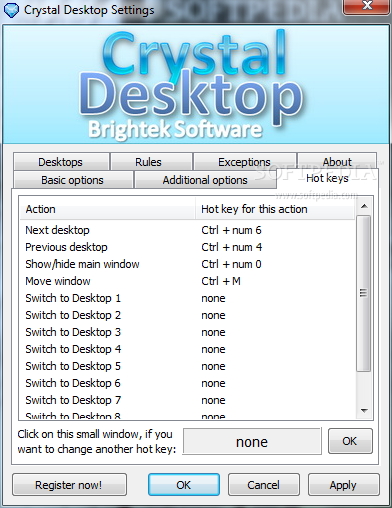392x508 pixels.
Task: Select 'Switch to Desktop 2' row
Action: (188, 315)
